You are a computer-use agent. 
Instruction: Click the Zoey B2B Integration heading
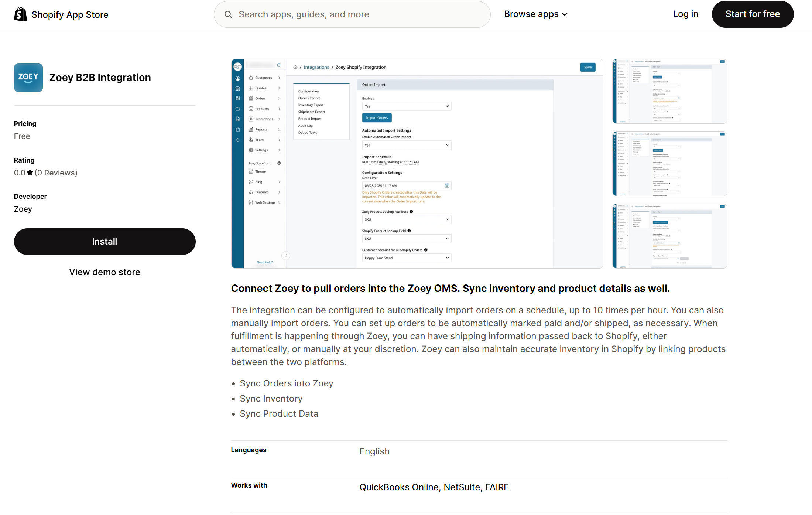(100, 78)
